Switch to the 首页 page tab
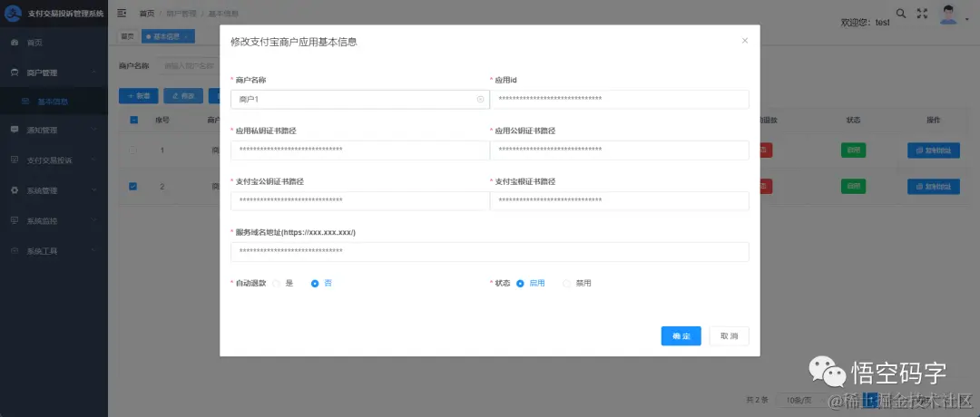980x417 pixels. 128,37
